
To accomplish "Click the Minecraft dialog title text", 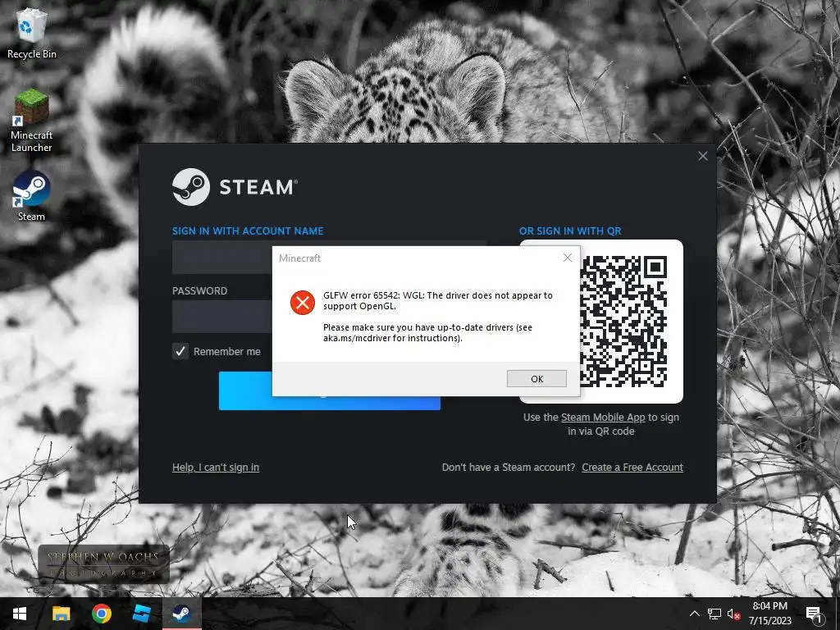I will click(299, 258).
